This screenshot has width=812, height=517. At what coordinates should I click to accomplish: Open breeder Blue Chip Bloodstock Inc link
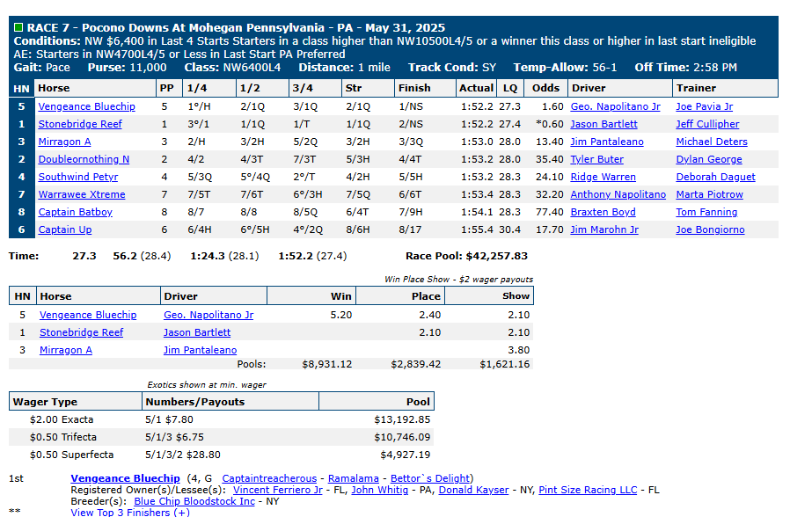click(x=194, y=501)
